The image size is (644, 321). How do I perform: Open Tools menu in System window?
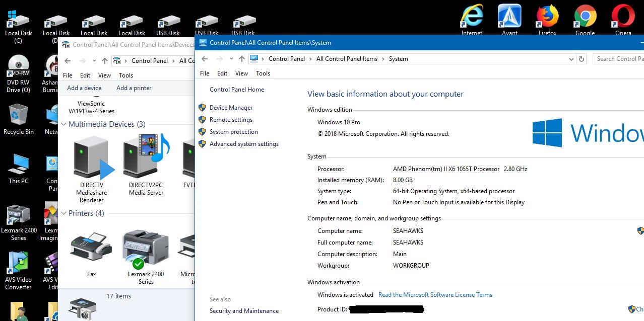point(263,73)
